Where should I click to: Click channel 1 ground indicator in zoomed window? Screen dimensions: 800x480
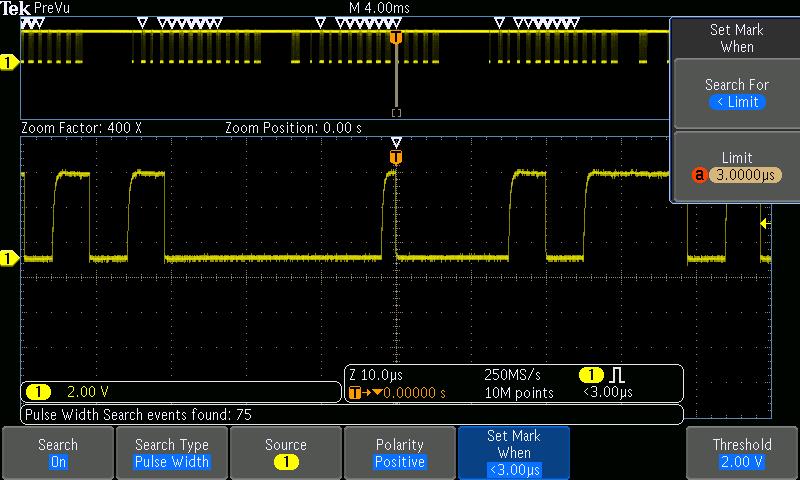8,258
